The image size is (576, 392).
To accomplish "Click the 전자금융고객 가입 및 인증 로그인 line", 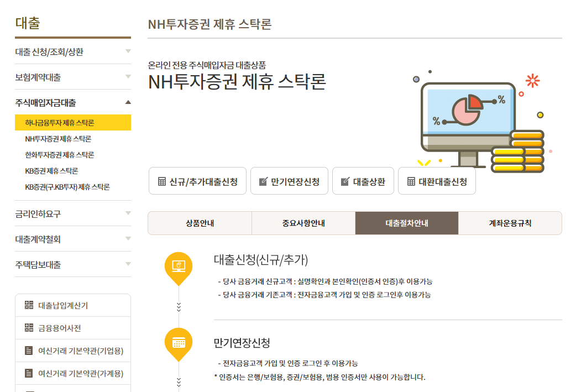I will coord(287,363).
